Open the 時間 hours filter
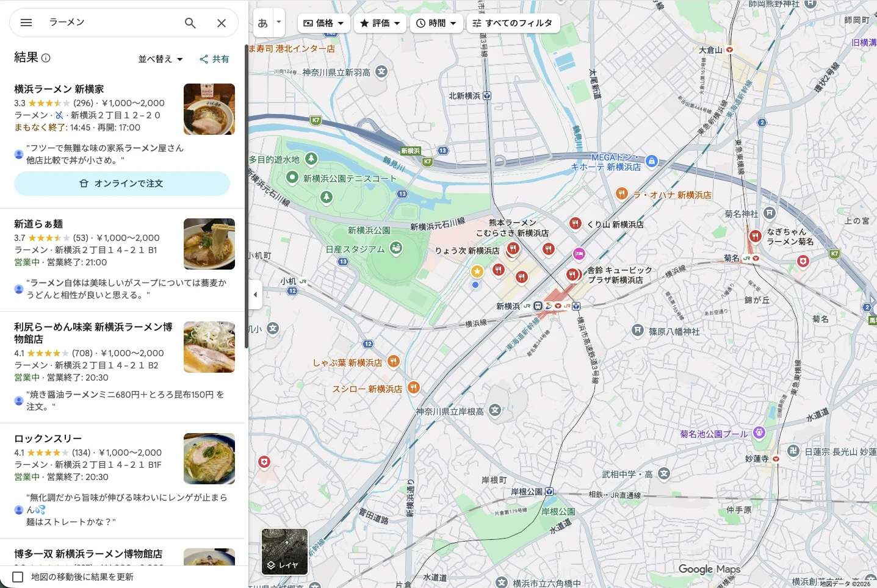877x588 pixels. point(436,23)
